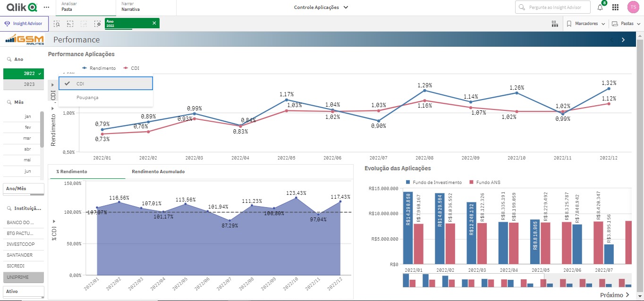Choose Poupança from the measure list

tap(87, 98)
